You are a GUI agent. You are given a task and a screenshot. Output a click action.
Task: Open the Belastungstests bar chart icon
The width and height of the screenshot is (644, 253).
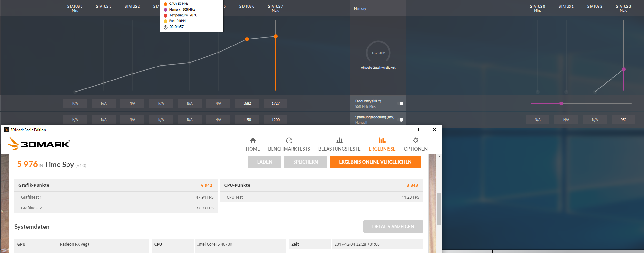pos(339,140)
